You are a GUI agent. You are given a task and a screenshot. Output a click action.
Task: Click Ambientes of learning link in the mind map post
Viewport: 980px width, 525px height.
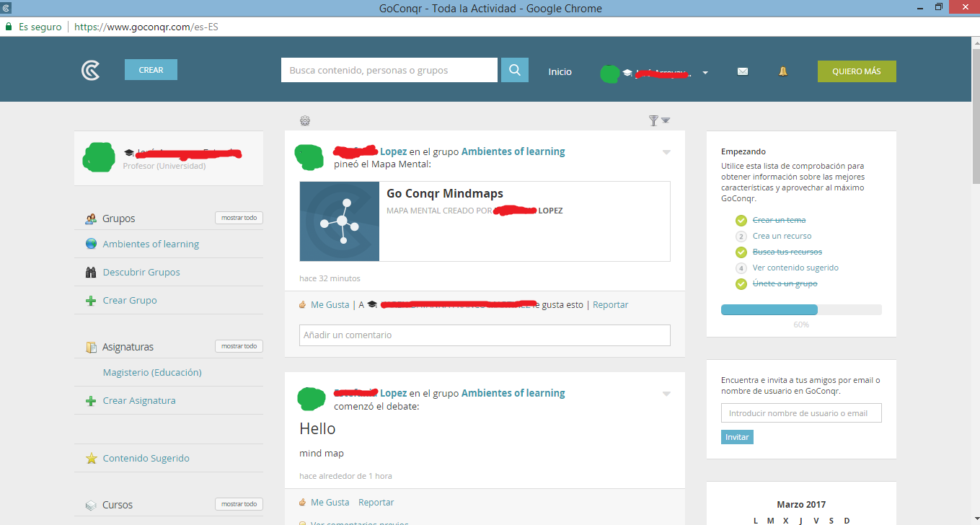click(513, 151)
